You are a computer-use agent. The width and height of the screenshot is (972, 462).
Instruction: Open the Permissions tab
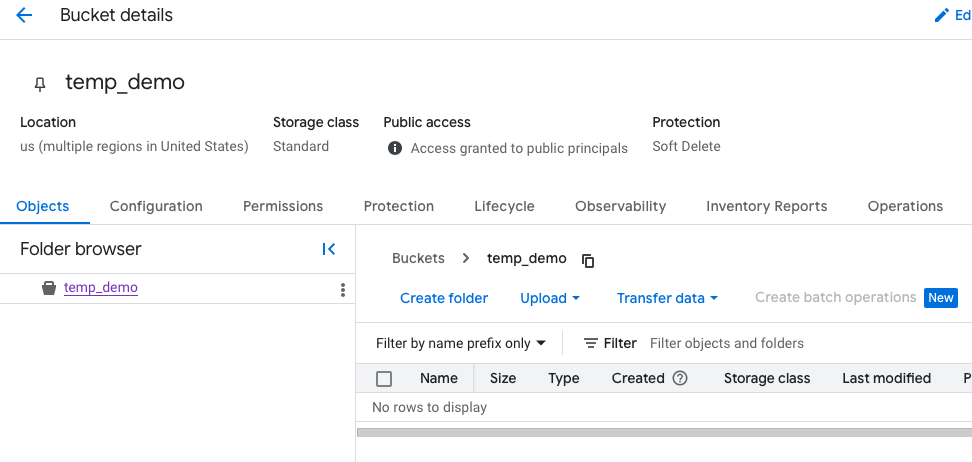click(283, 206)
